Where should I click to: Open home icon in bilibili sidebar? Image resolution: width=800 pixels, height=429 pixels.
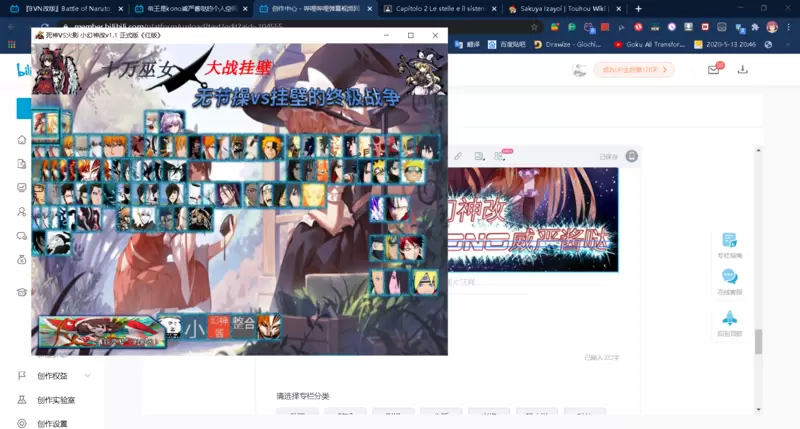(x=21, y=140)
